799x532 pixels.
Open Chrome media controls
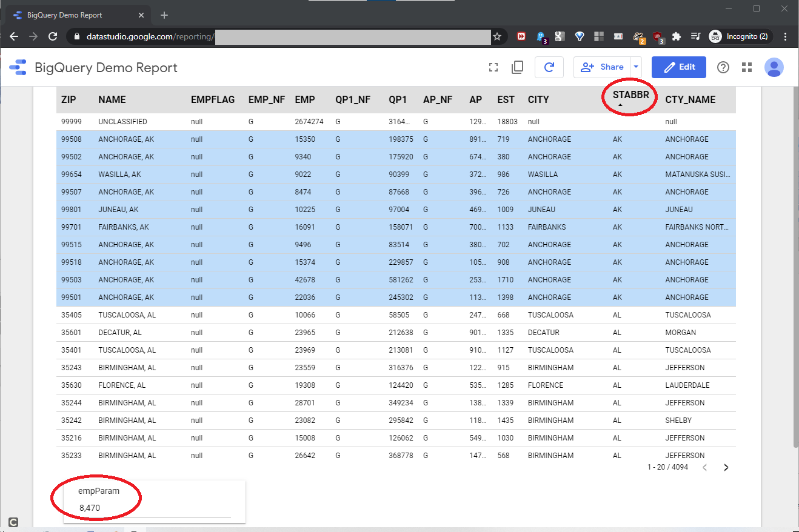[696, 36]
